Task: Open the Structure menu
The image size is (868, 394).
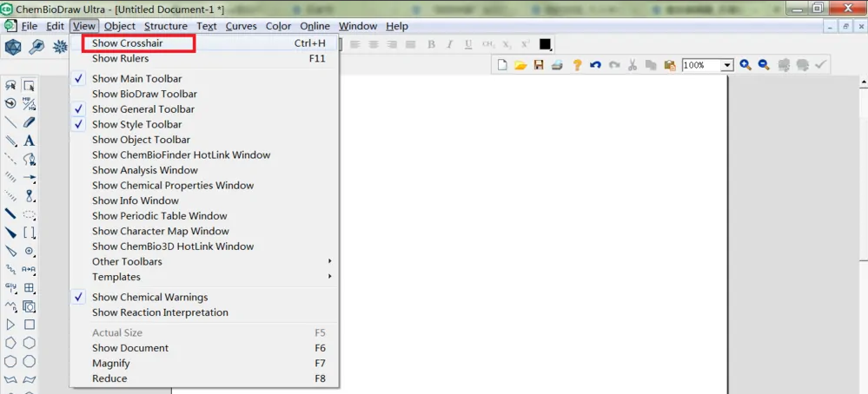Action: point(165,26)
